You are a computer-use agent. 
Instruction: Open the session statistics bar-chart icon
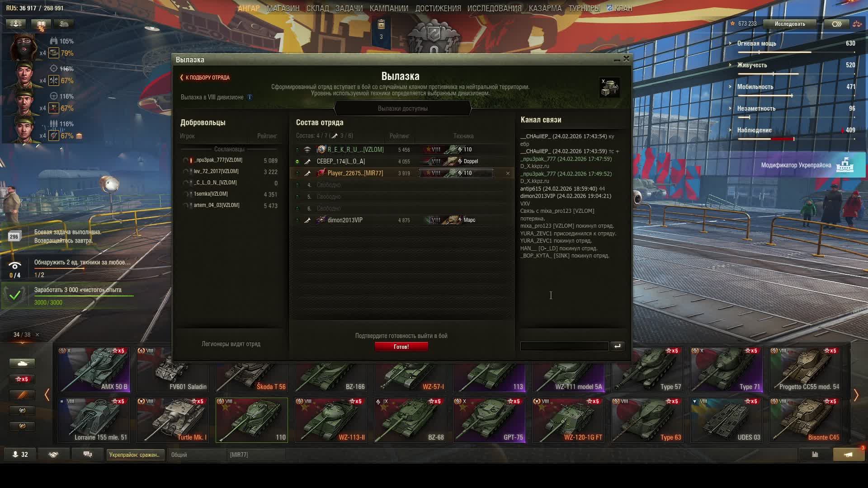815,455
